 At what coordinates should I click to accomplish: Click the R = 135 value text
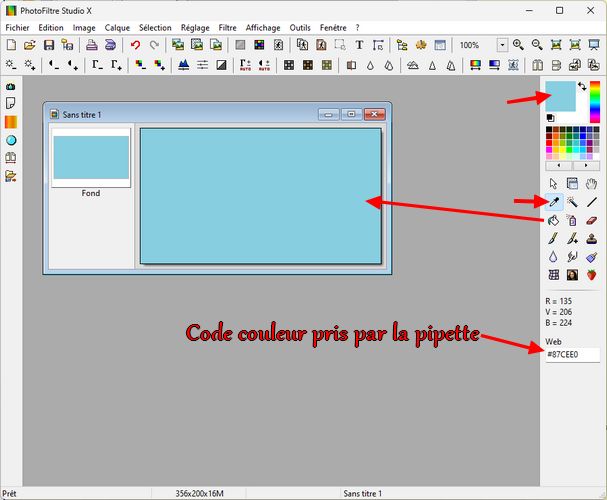[x=559, y=301]
